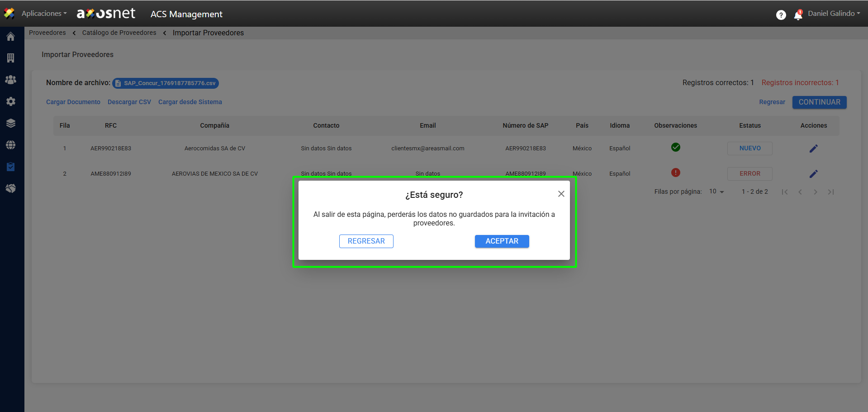Viewport: 868px width, 412px height.
Task: Navigate to the Catálogo de Proveedores breadcrumb
Action: click(x=119, y=33)
